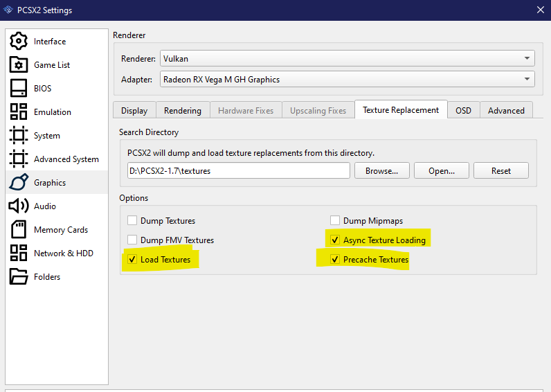
Task: Click the Audio speaker icon
Action: point(18,206)
